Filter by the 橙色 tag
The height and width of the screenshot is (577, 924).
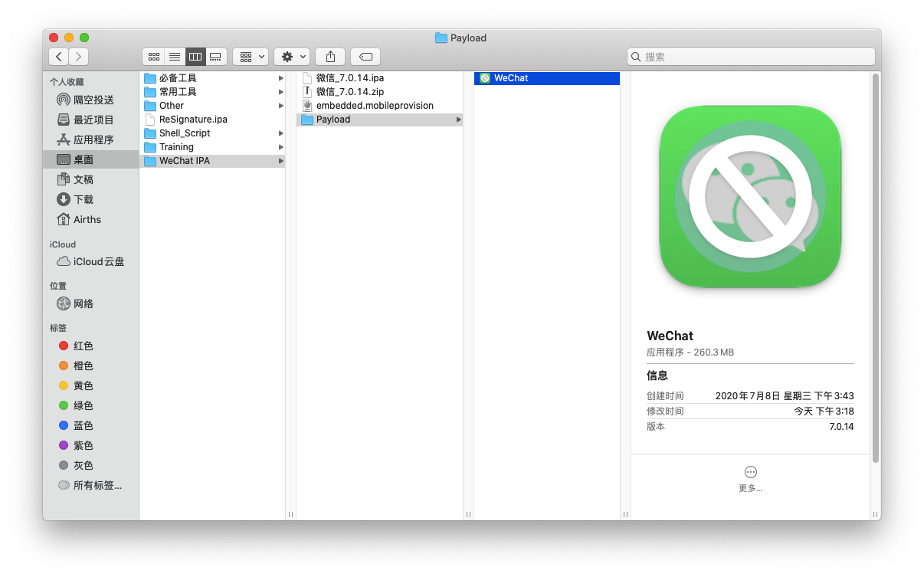(91, 366)
